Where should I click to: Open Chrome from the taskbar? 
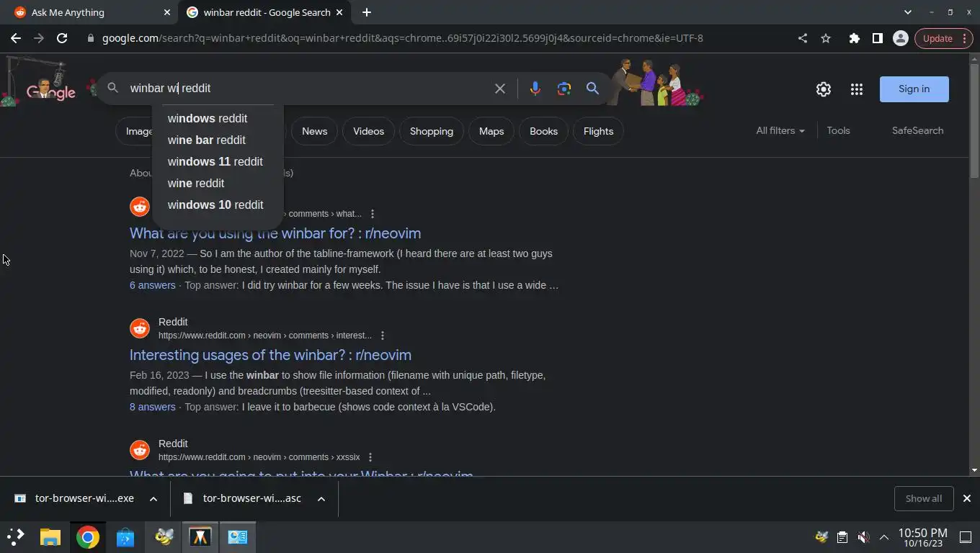click(x=87, y=537)
